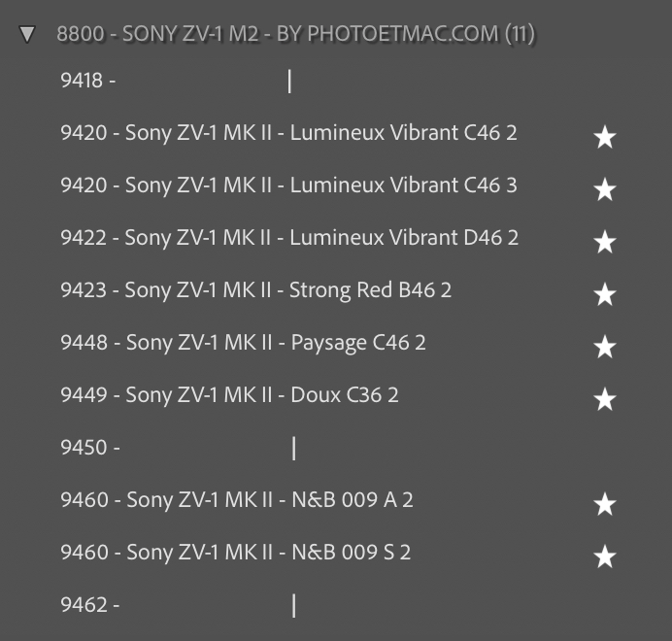Viewport: 672px width, 641px height.
Task: Toggle the star for N&B 009 S 2
Action: coord(604,557)
